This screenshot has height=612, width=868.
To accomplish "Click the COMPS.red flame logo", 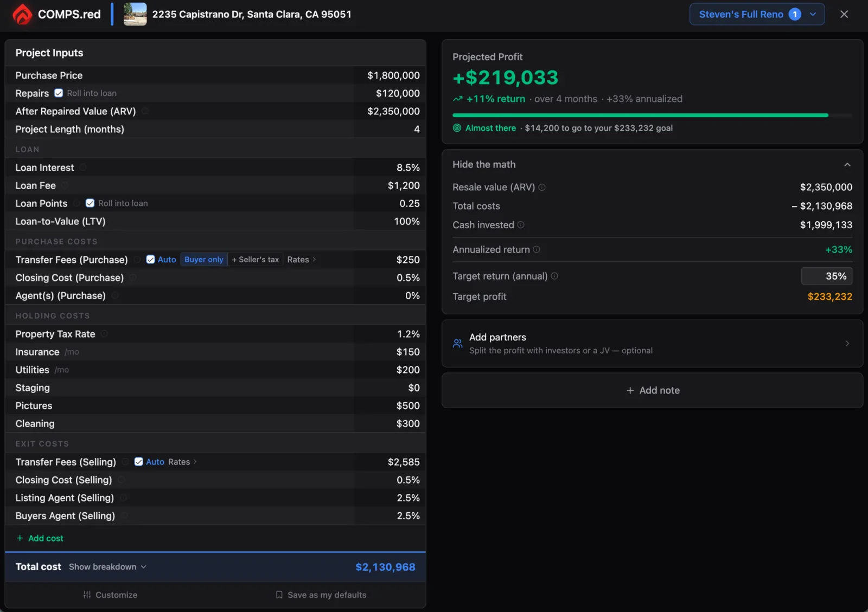I will click(x=22, y=14).
